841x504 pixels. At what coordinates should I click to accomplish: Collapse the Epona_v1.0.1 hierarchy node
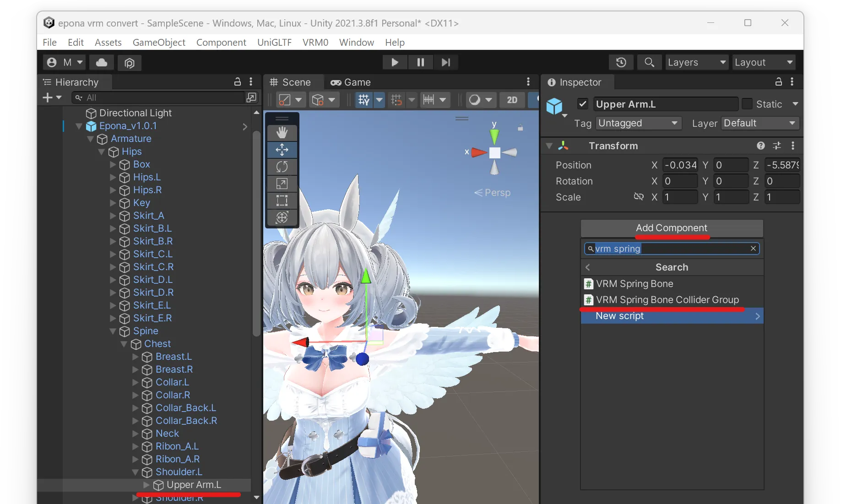(79, 126)
